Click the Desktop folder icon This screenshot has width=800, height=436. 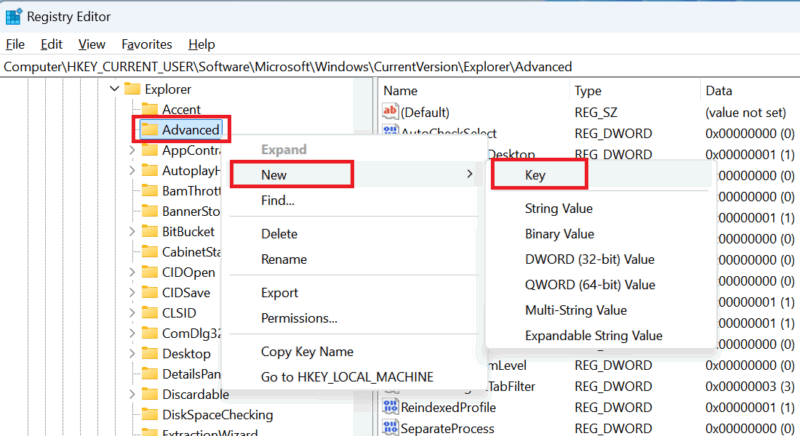(x=149, y=354)
